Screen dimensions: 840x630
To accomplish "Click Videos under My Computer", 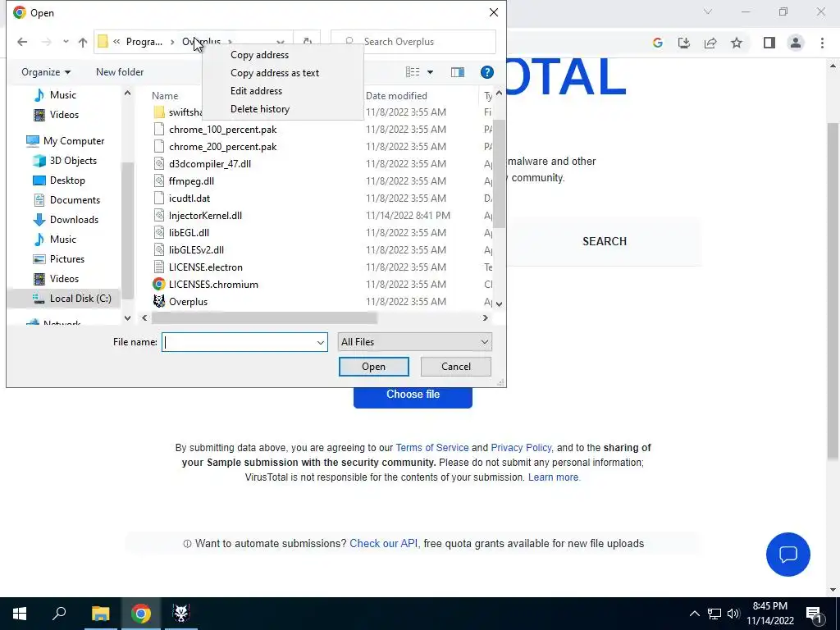I will 64,279.
